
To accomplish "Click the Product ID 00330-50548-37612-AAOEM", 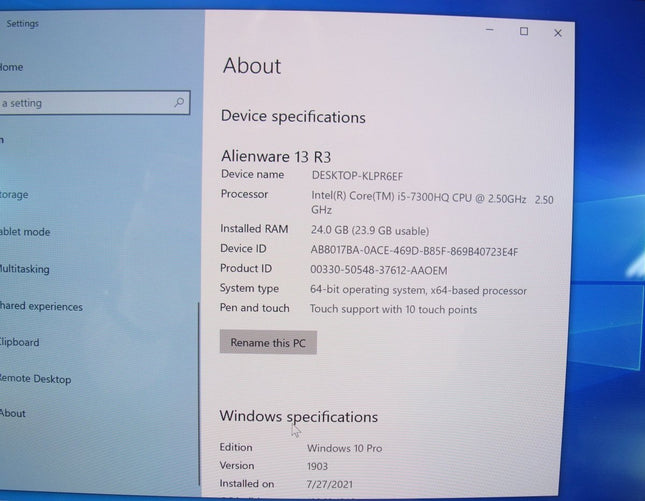I will 379,270.
